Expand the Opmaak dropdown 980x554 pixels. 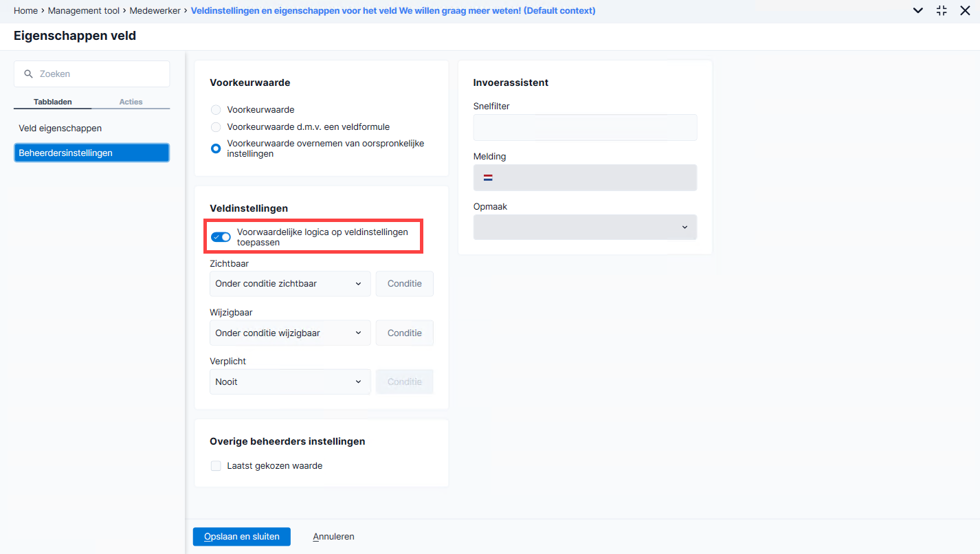(x=585, y=227)
